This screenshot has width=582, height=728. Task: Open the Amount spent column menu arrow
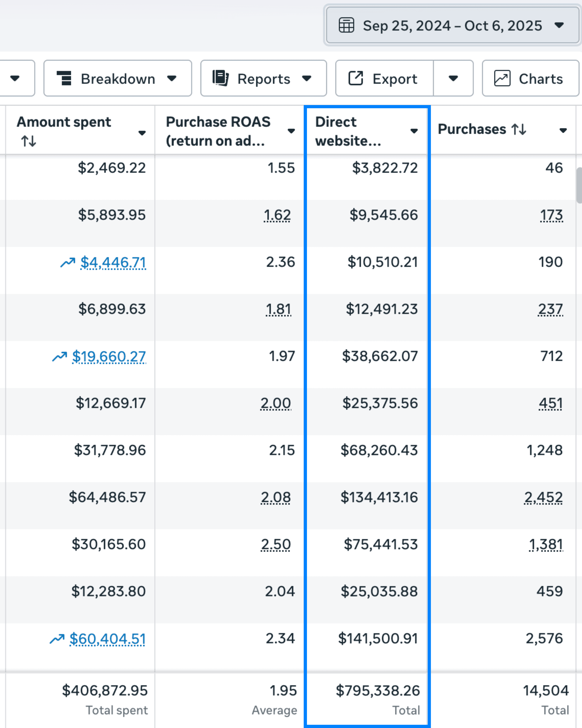point(142,133)
